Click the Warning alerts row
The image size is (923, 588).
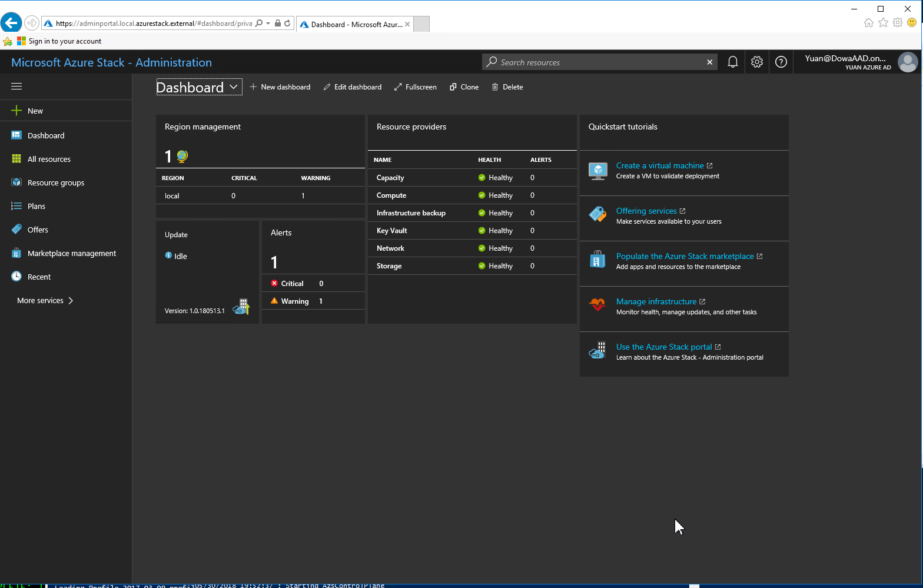(x=313, y=301)
